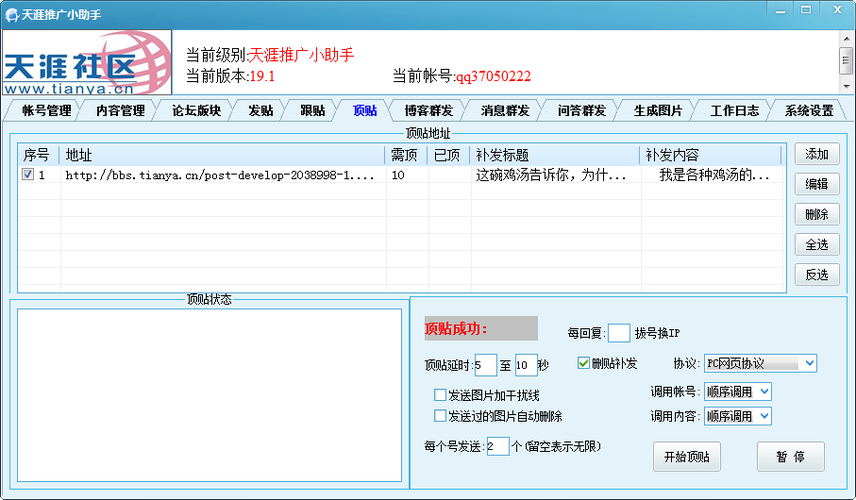Click the header scrollbar up arrow
The height and width of the screenshot is (500, 856).
tap(846, 37)
